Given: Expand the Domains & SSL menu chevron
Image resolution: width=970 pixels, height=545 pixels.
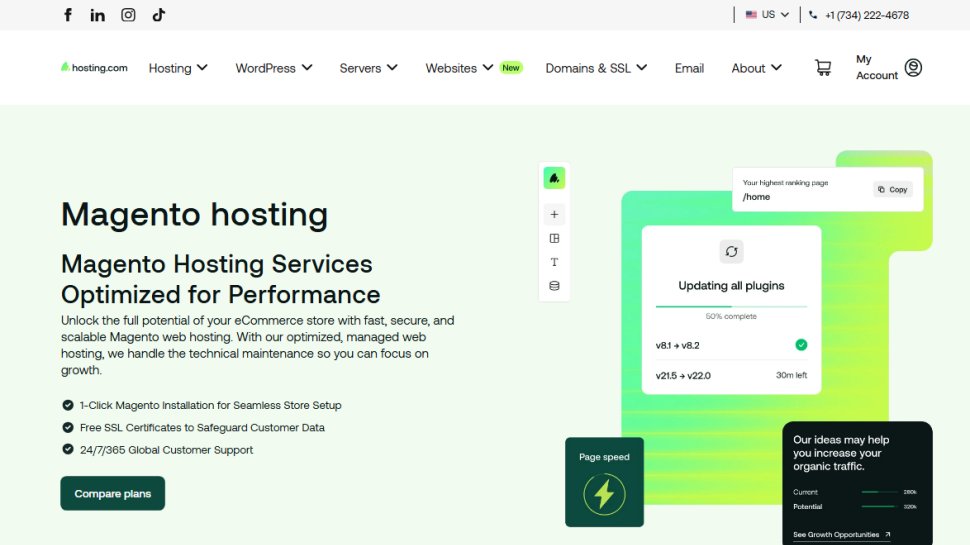Looking at the screenshot, I should click(642, 67).
